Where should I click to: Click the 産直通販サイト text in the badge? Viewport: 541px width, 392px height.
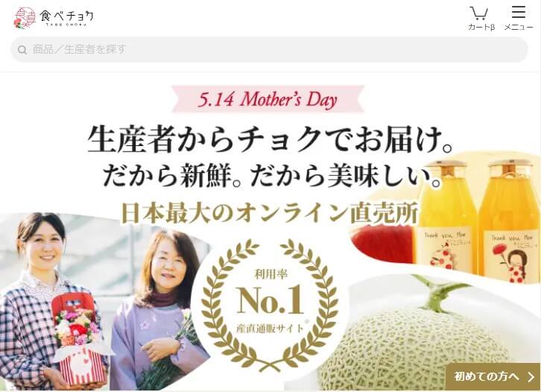pyautogui.click(x=270, y=328)
